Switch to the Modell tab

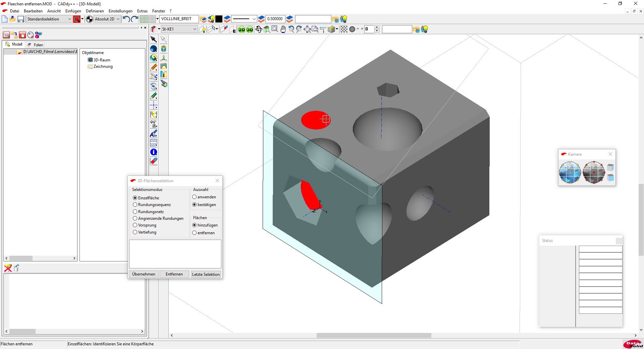click(14, 44)
